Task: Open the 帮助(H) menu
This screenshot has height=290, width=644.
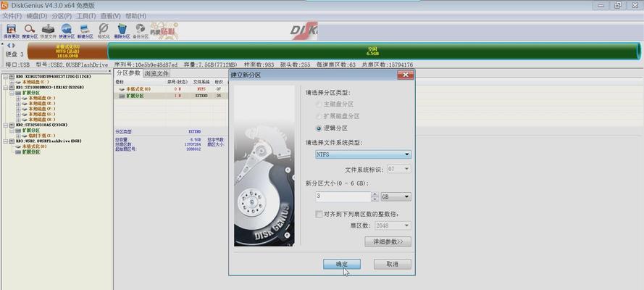Action: [x=136, y=16]
